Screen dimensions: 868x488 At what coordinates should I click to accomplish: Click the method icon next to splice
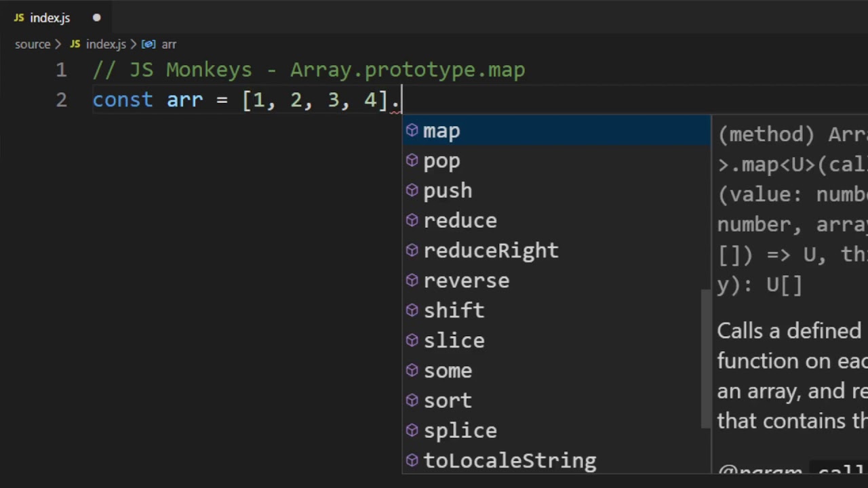[412, 430]
